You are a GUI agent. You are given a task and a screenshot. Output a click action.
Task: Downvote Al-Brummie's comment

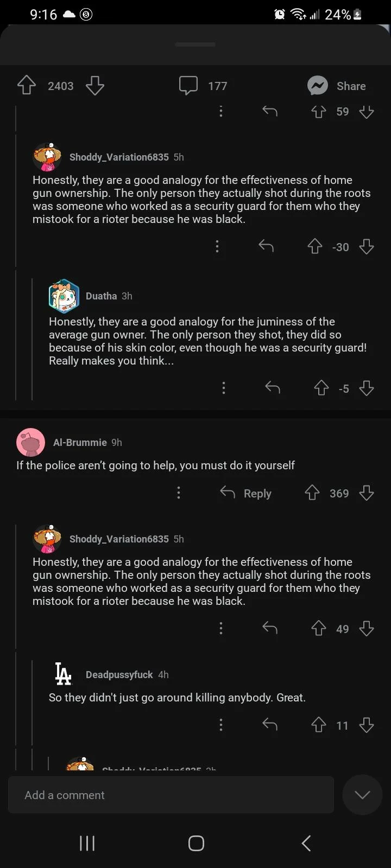tap(367, 493)
